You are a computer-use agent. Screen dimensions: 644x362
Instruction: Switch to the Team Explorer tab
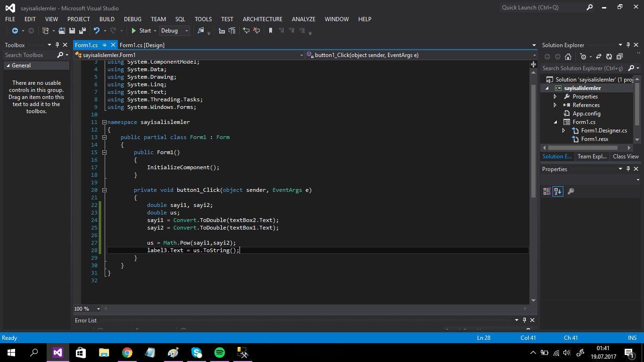(x=592, y=156)
